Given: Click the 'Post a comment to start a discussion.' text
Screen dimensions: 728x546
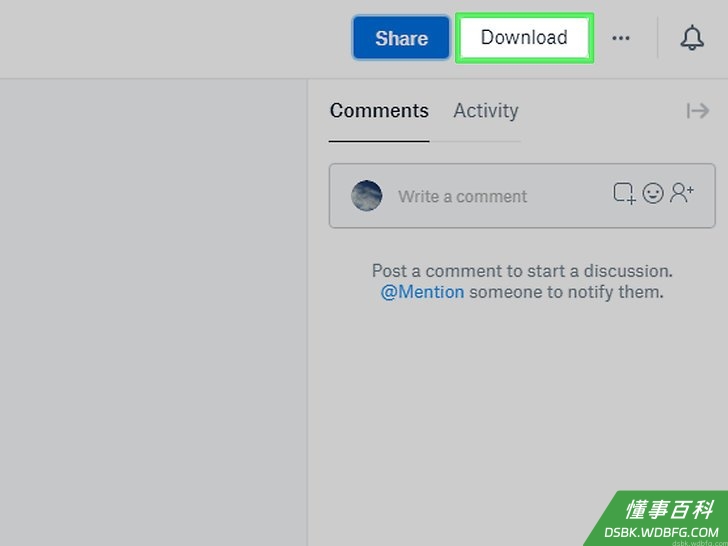Looking at the screenshot, I should pyautogui.click(x=522, y=271).
